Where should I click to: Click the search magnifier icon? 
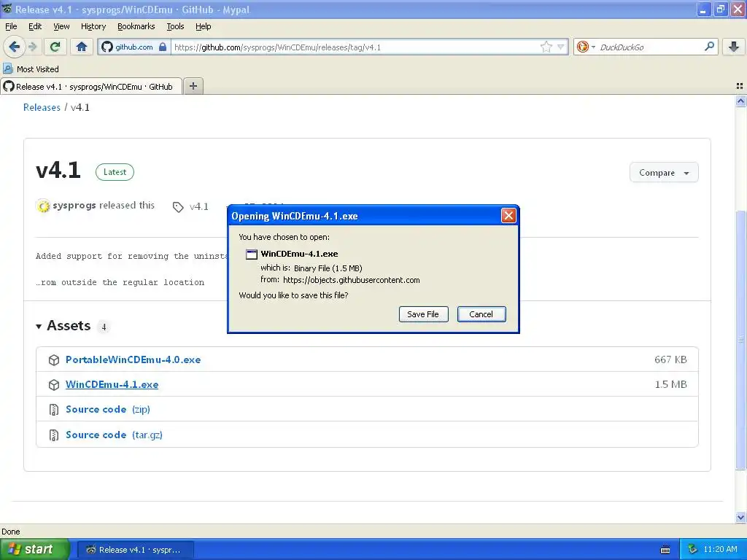(x=709, y=47)
